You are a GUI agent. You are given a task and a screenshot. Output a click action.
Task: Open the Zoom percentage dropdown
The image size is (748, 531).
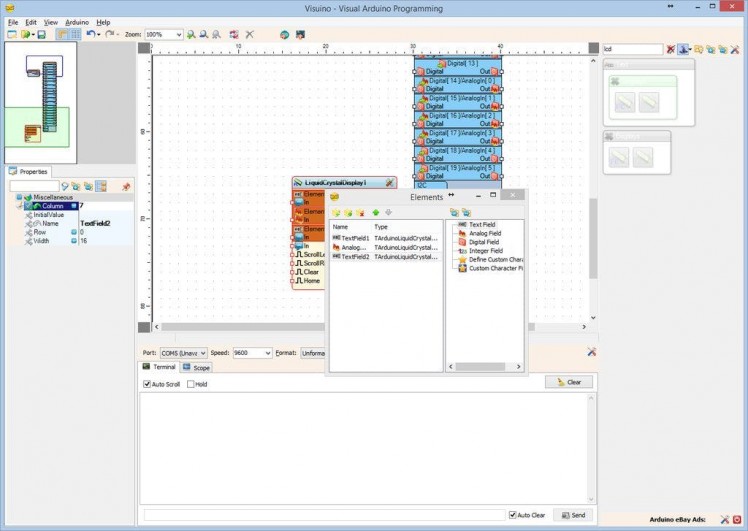point(179,34)
